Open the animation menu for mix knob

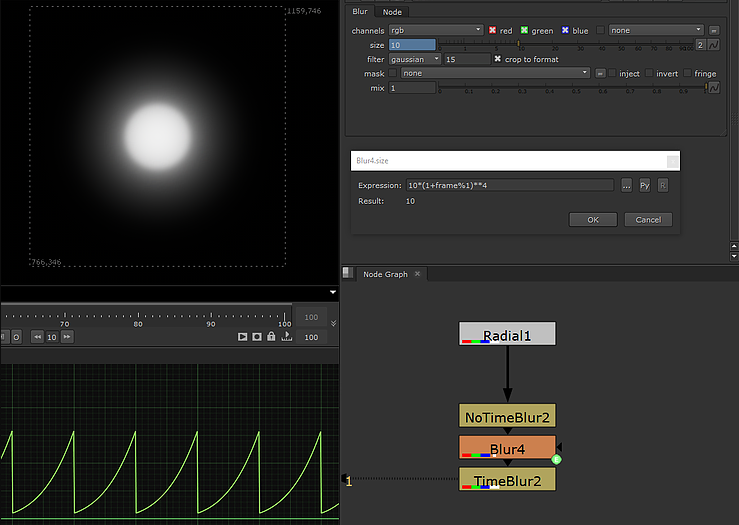click(713, 88)
